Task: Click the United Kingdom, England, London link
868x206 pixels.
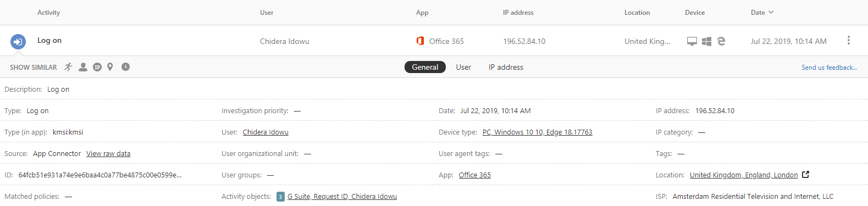Action: point(744,175)
